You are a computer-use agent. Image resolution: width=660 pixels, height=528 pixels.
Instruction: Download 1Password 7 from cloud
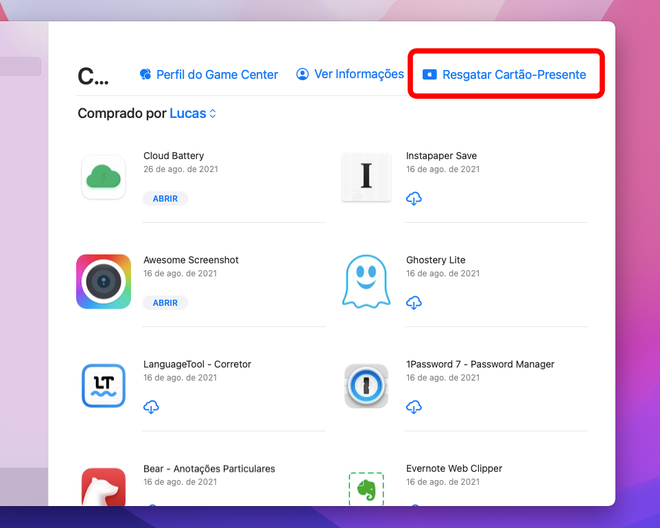click(x=414, y=407)
